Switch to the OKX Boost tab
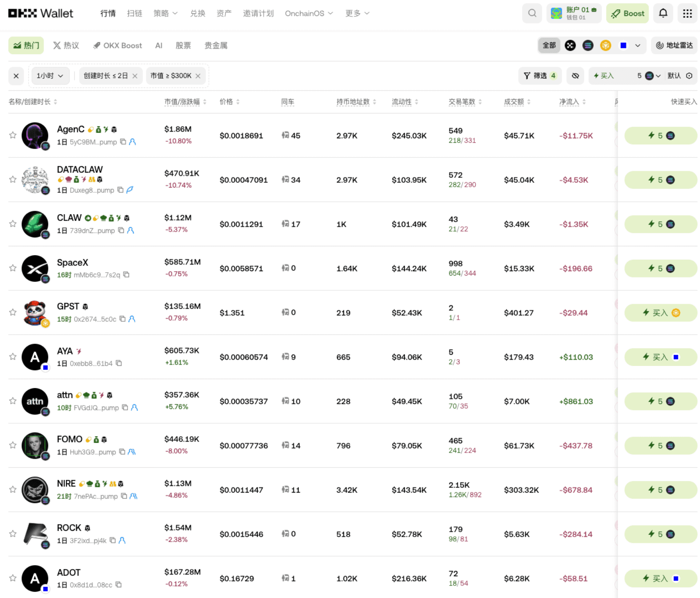This screenshot has width=700, height=598. pyautogui.click(x=117, y=45)
